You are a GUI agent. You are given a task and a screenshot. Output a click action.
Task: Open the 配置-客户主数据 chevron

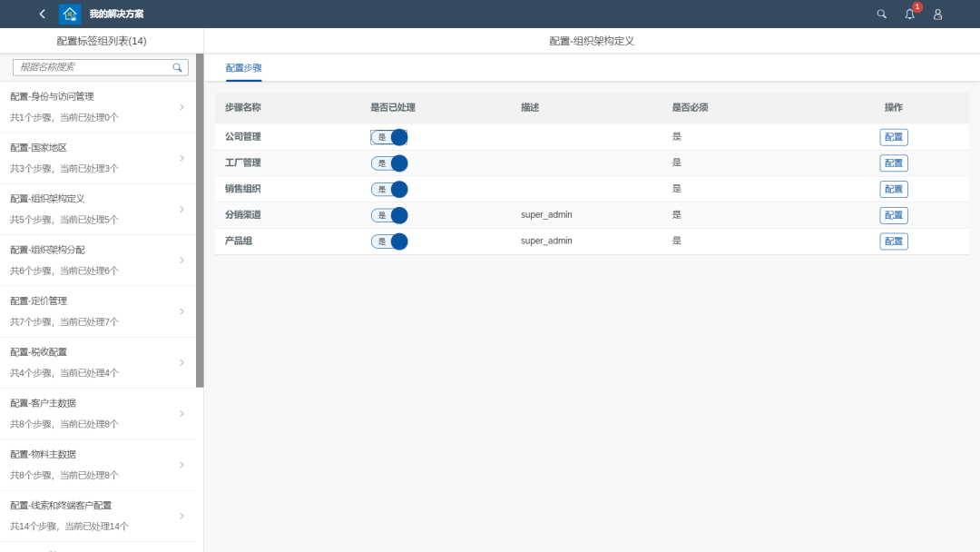[x=181, y=414]
